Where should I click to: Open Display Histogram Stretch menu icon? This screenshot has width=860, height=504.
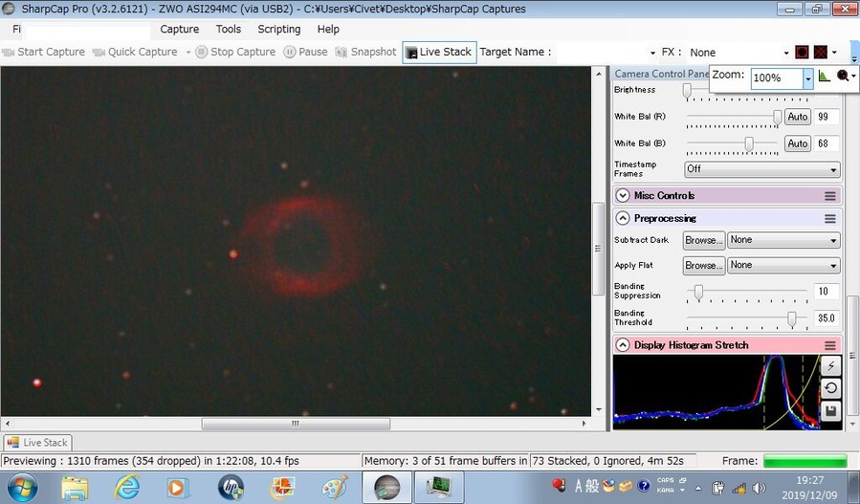pyautogui.click(x=829, y=345)
